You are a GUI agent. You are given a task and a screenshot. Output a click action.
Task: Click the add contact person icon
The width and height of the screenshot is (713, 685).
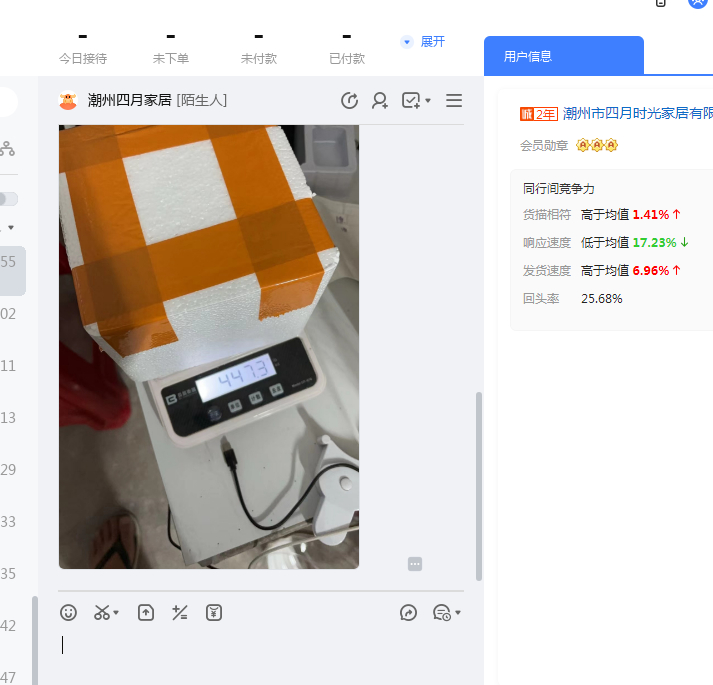click(x=380, y=100)
